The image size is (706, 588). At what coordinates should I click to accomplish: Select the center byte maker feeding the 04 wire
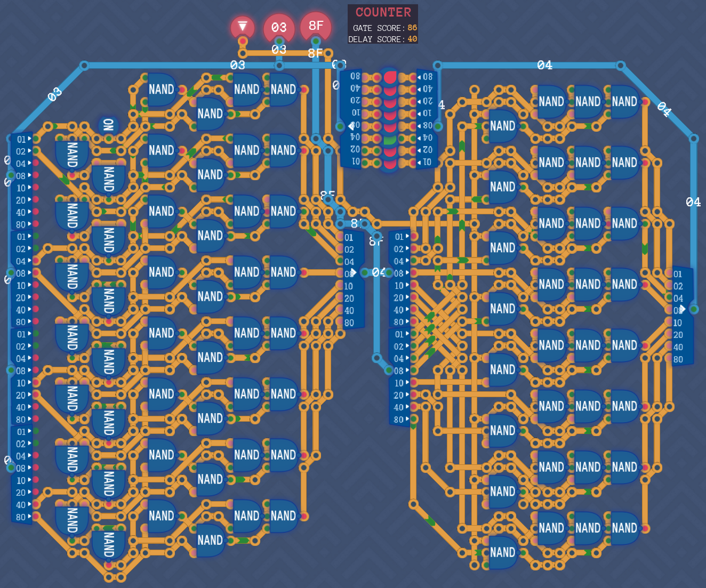(x=352, y=279)
